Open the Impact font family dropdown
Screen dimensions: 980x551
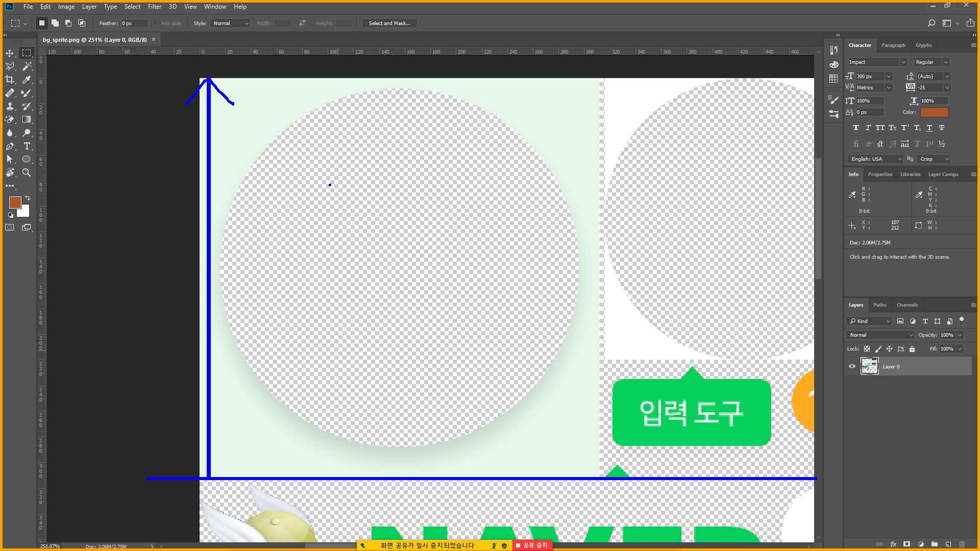903,62
